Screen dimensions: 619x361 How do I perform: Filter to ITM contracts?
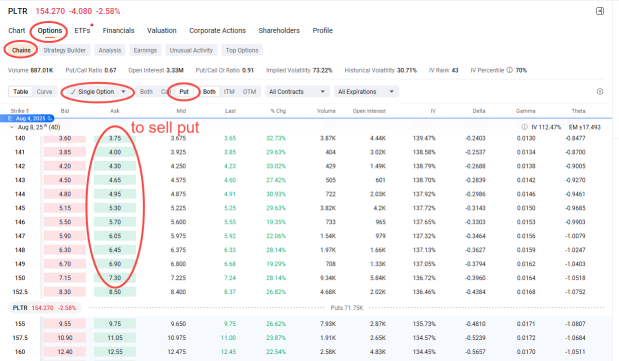[229, 92]
